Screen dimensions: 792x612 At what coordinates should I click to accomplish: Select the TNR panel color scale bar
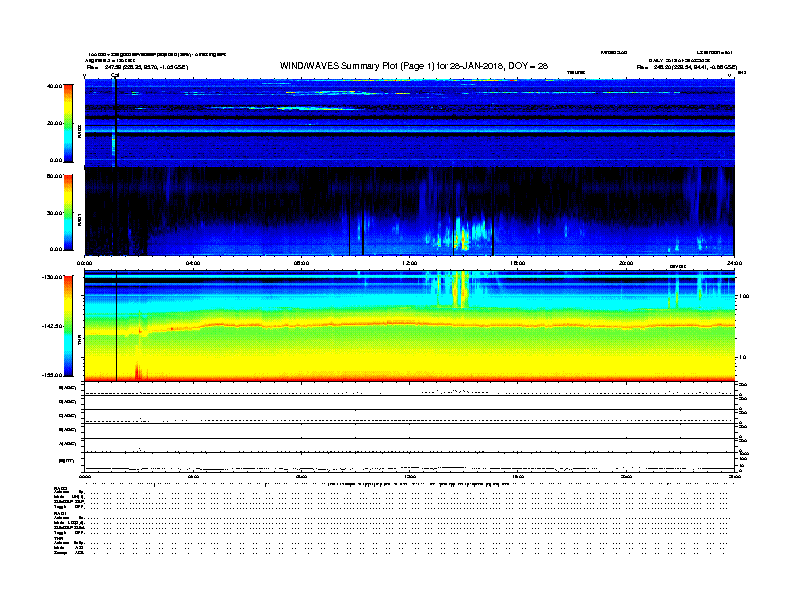[68, 326]
